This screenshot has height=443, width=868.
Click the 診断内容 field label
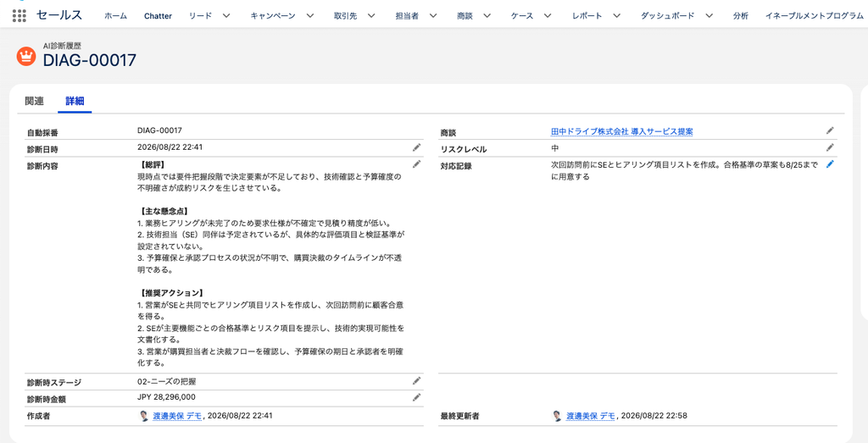click(42, 165)
